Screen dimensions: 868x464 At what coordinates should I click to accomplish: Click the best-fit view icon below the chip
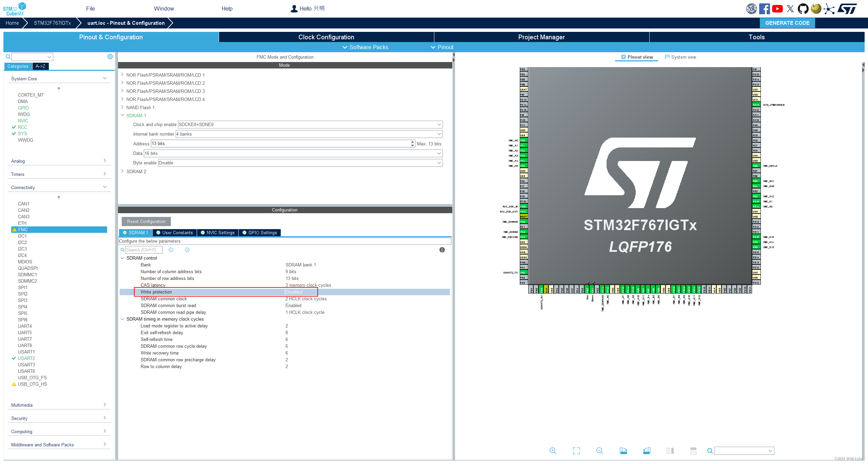[x=576, y=451]
